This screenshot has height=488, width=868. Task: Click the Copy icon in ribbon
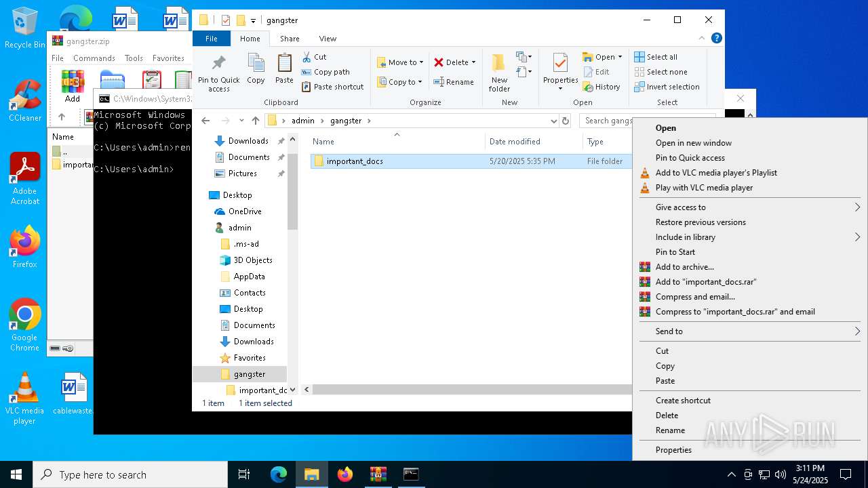[x=256, y=68]
